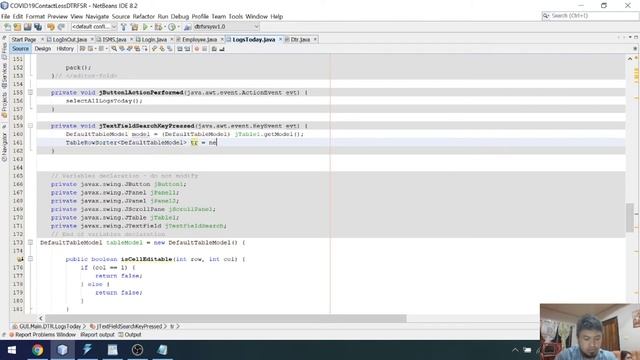The width and height of the screenshot is (640, 360).
Task: Open the dtrforsysv1.0 dropdown
Action: pos(226,27)
